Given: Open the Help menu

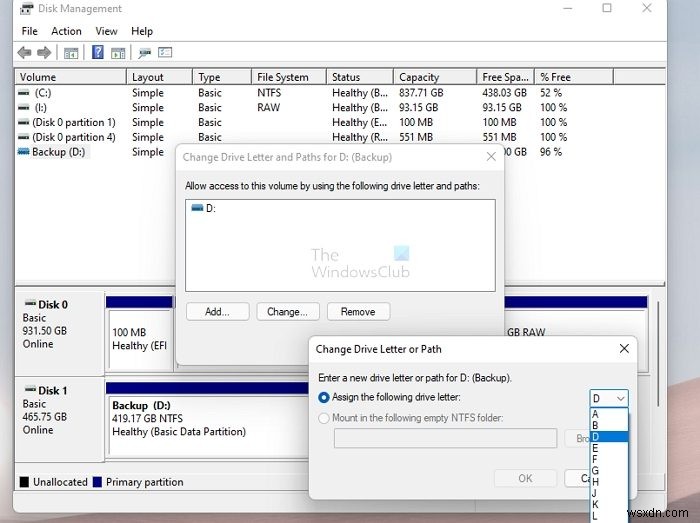Looking at the screenshot, I should click(x=142, y=31).
